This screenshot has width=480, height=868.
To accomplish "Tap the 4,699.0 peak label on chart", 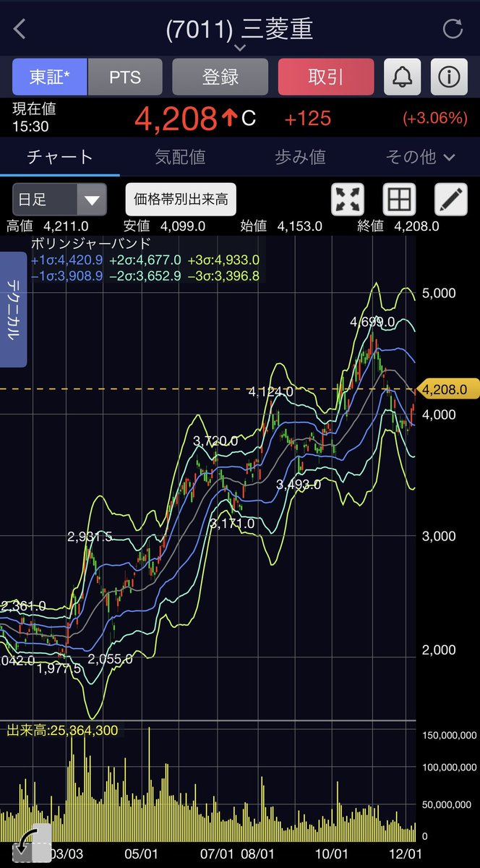I will pyautogui.click(x=372, y=321).
